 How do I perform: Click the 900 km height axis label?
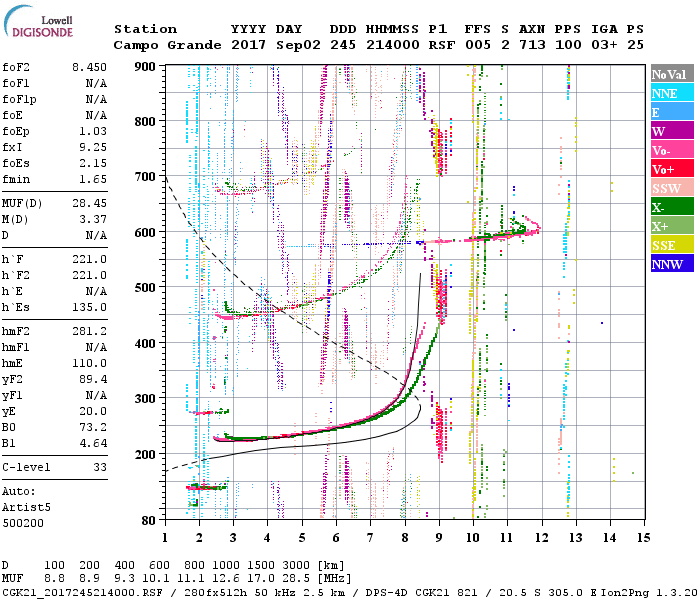(x=146, y=67)
